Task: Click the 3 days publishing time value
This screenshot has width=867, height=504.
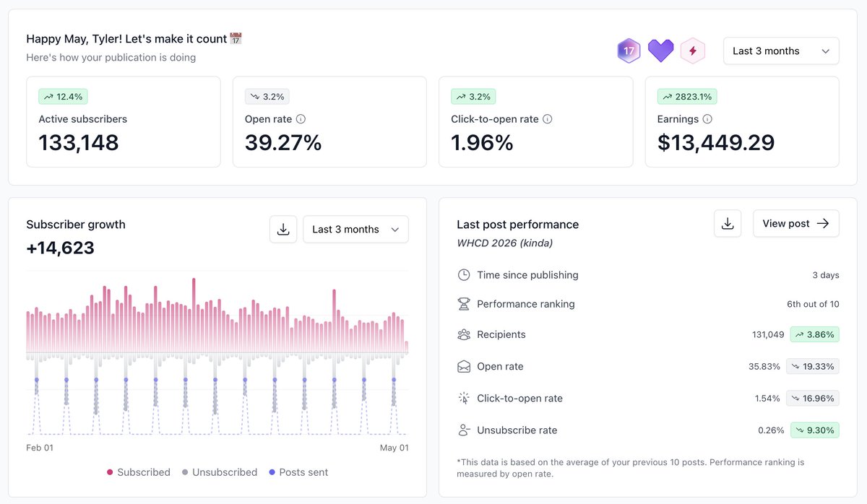Action: 826,275
